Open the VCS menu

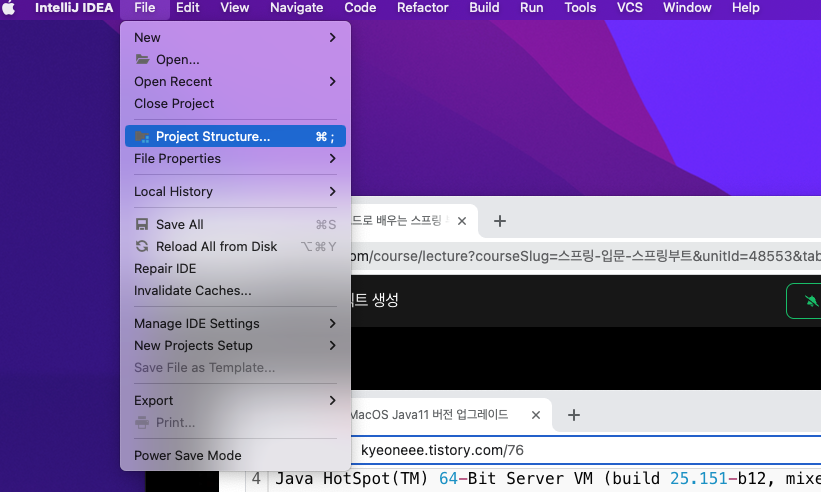click(x=629, y=8)
